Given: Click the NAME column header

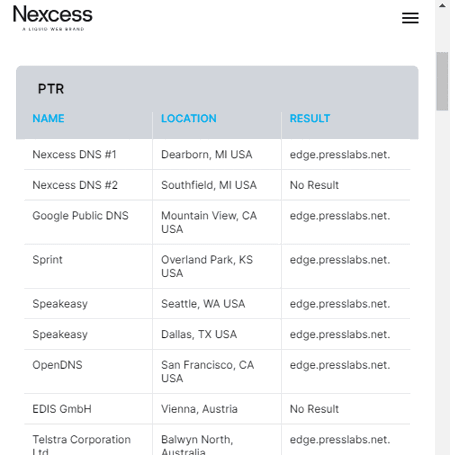Looking at the screenshot, I should coord(48,118).
